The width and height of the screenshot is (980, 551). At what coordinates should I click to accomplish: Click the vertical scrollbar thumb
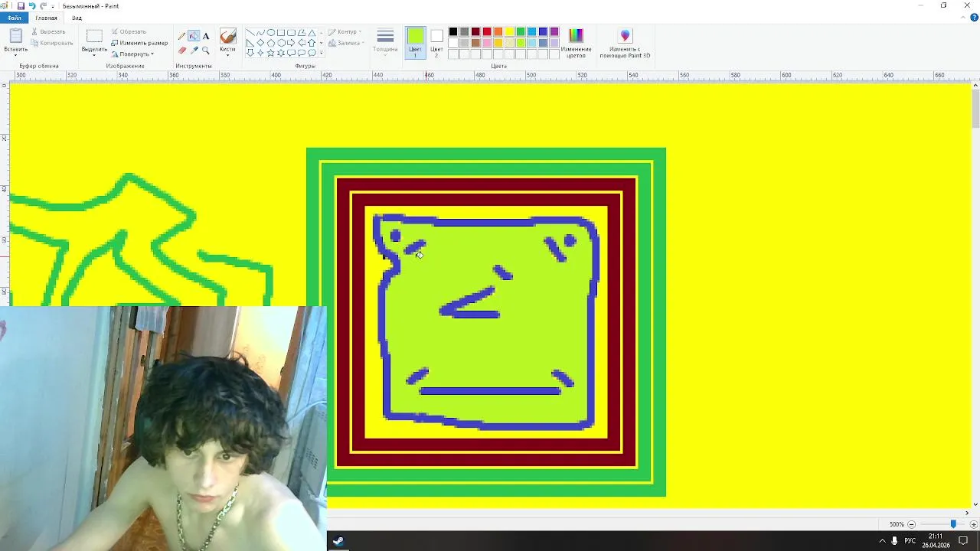coord(975,109)
